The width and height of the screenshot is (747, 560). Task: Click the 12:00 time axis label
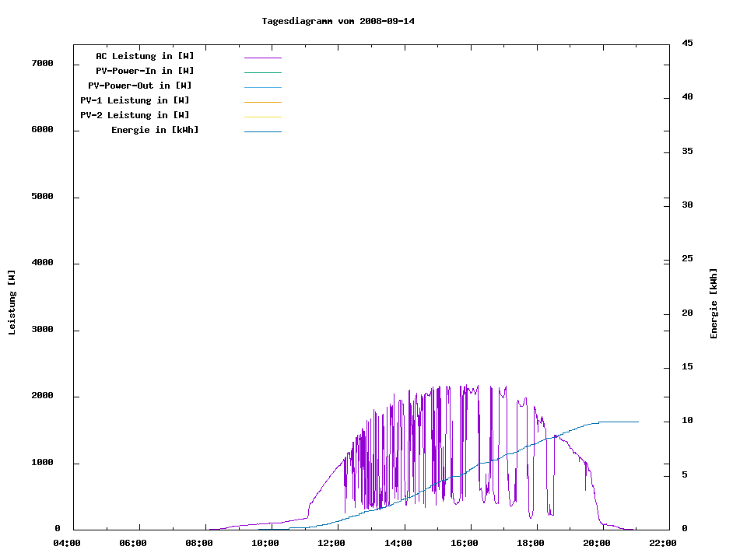point(332,543)
